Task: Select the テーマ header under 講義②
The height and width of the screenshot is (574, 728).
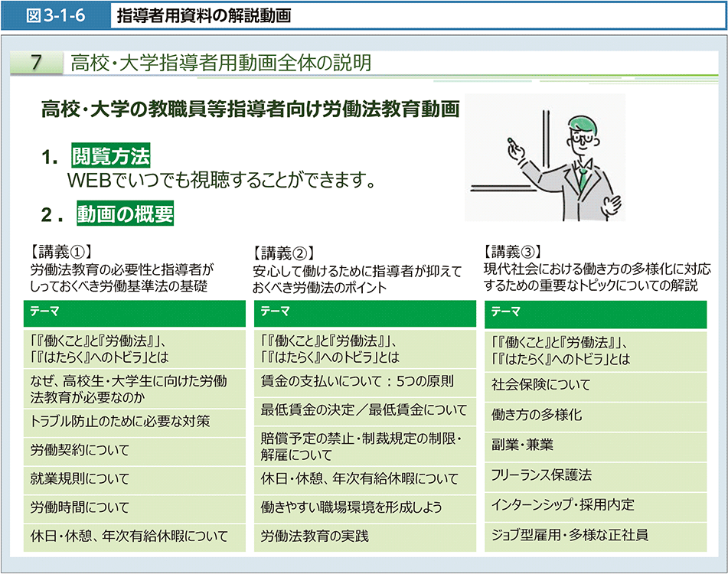Action: [x=365, y=311]
